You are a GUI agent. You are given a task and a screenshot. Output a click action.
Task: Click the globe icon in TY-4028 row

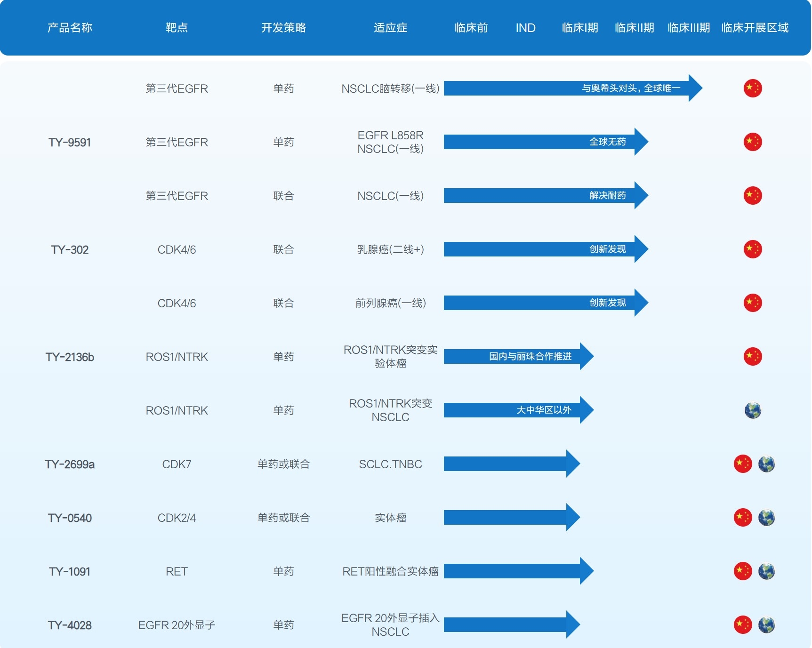point(766,625)
